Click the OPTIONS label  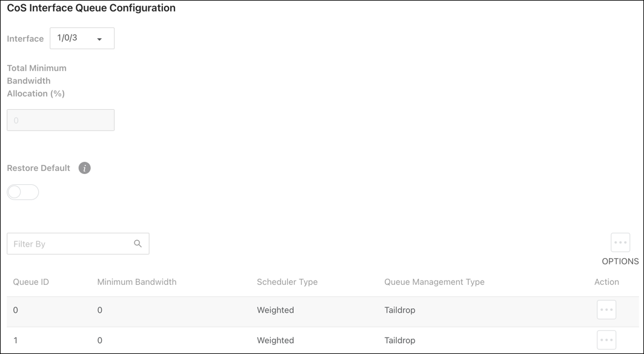tap(620, 261)
